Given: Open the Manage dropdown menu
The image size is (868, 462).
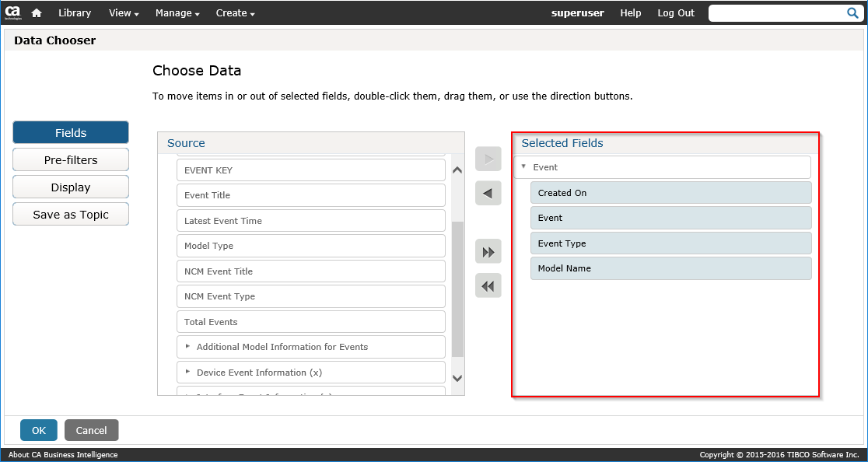Looking at the screenshot, I should [x=177, y=13].
